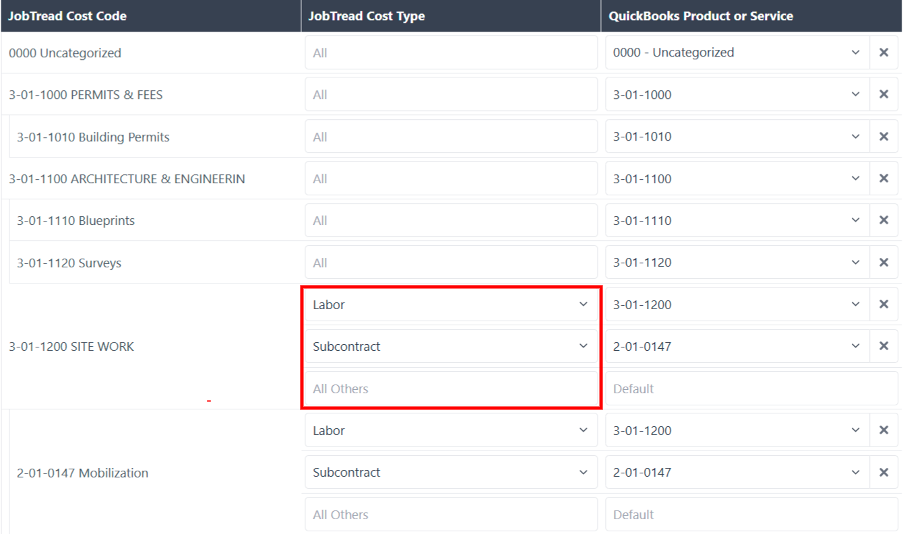904x534 pixels.
Task: Expand the 0000 - Uncategorized QuickBooks product dropdown
Action: point(737,52)
